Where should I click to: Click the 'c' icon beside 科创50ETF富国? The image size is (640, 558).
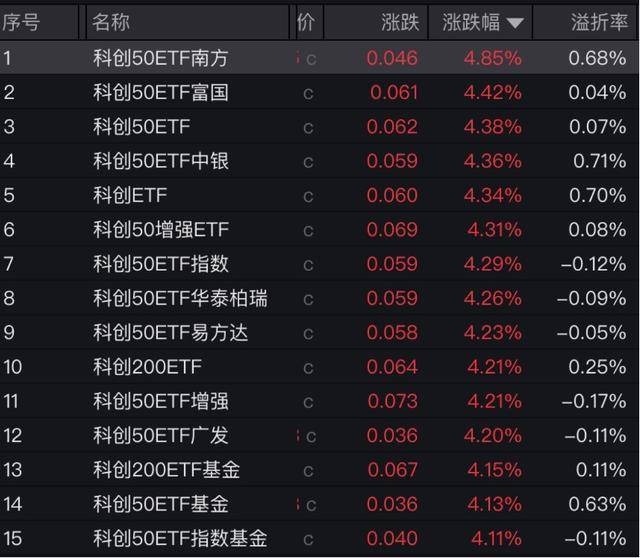point(309,93)
